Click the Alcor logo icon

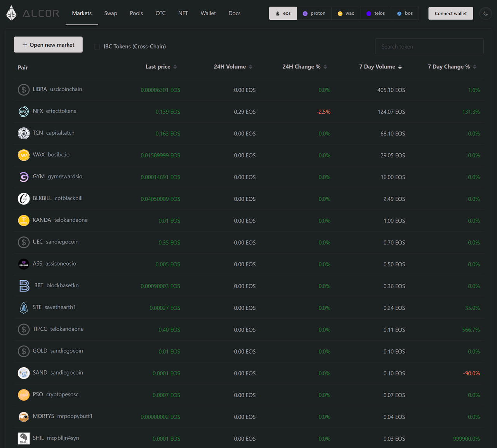(11, 13)
